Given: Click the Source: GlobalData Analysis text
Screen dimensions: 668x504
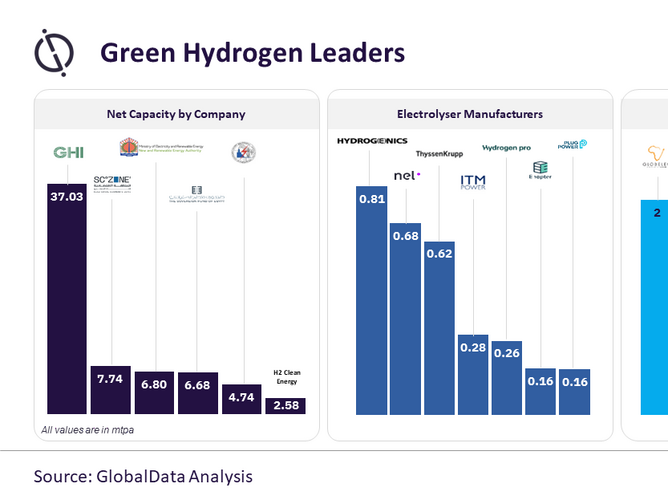Looking at the screenshot, I should [x=143, y=476].
